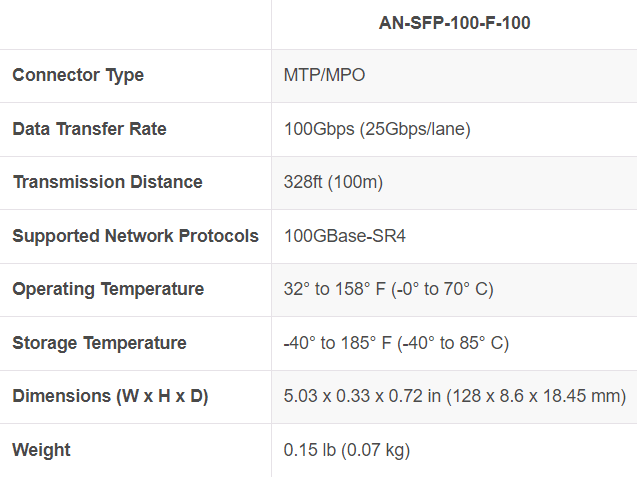The image size is (637, 477).
Task: Click the -40° to 185° F value
Action: pyautogui.click(x=337, y=343)
